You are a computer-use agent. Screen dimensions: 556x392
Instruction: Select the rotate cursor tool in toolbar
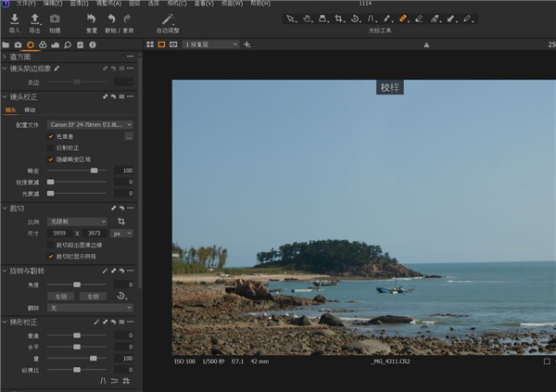coord(355,19)
